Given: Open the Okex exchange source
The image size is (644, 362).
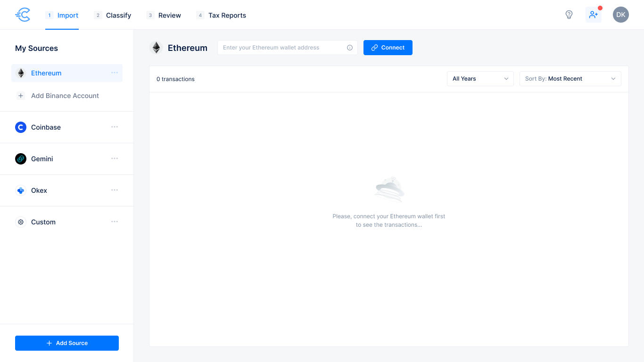Looking at the screenshot, I should (x=39, y=190).
